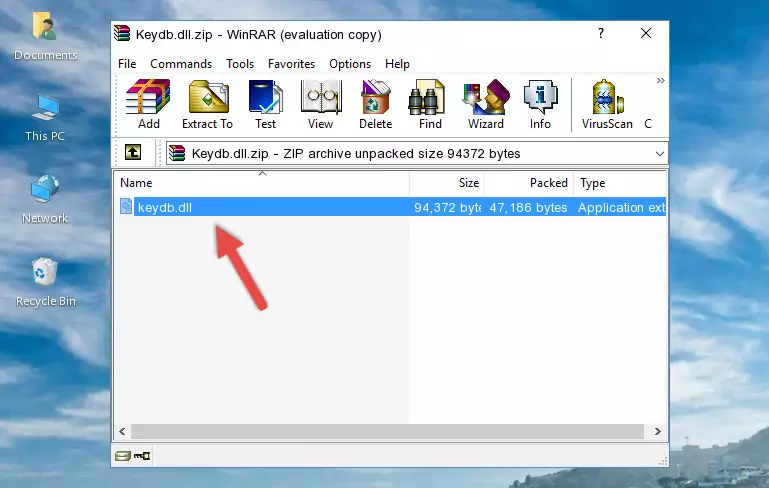Open the Favorites menu

point(291,64)
